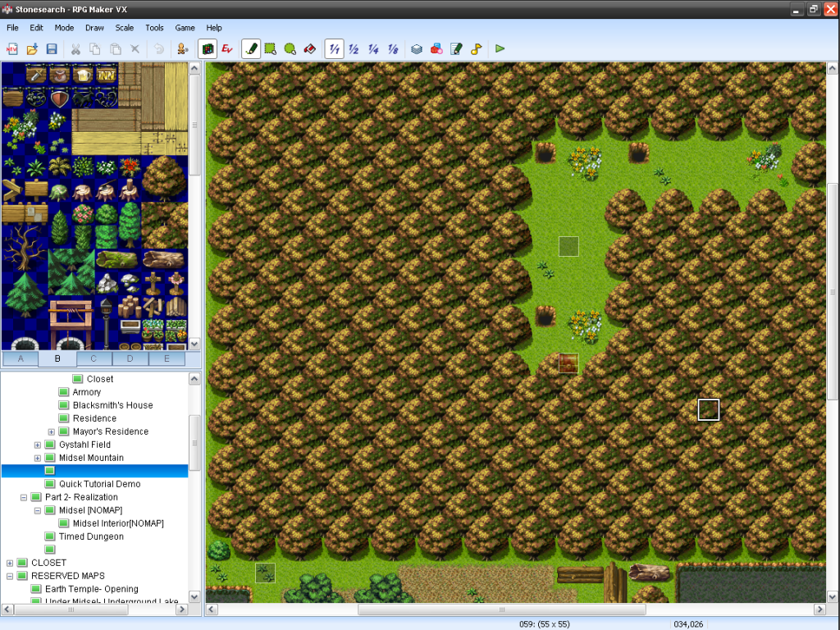Start Playtest with the green arrow
The width and height of the screenshot is (840, 630).
[500, 49]
